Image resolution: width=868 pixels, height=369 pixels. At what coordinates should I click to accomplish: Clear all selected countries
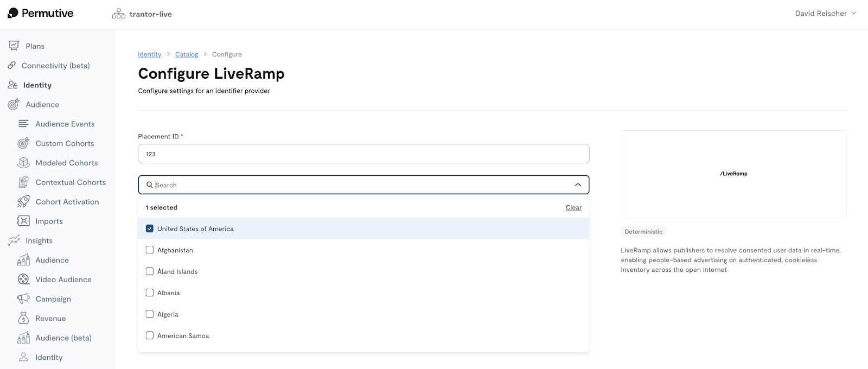[573, 207]
